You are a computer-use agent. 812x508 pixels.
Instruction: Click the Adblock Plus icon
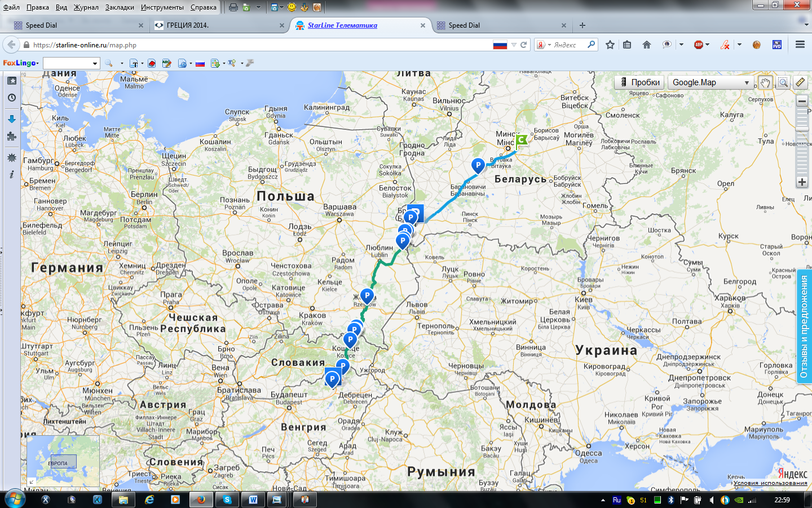699,45
